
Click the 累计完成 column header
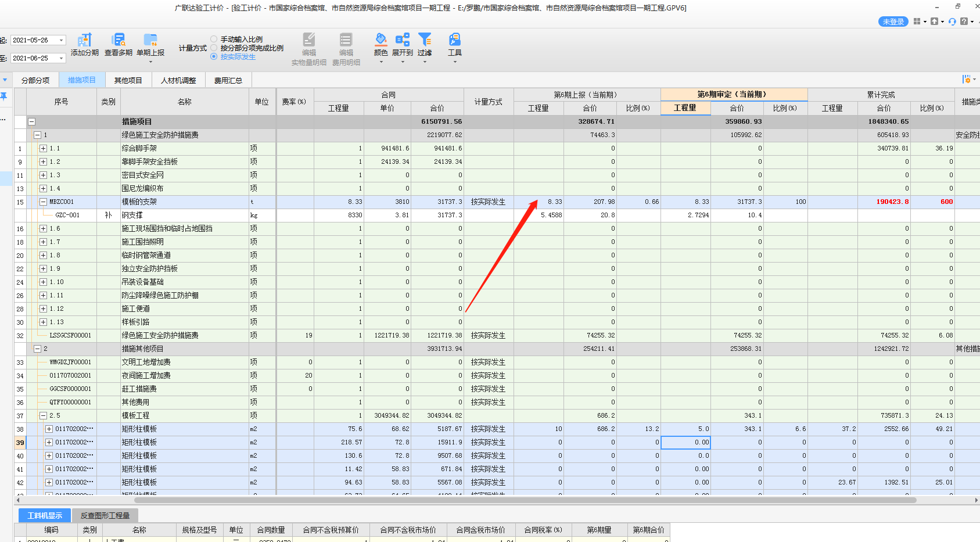pyautogui.click(x=881, y=95)
